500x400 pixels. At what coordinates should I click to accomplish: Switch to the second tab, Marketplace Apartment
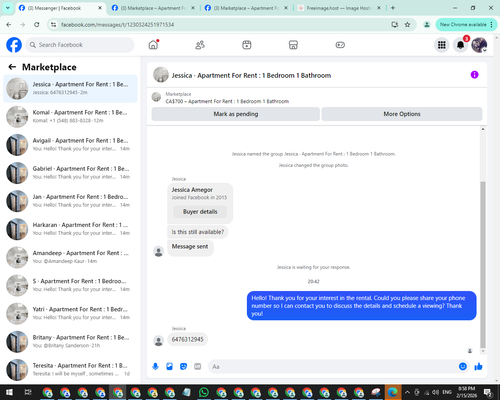153,8
